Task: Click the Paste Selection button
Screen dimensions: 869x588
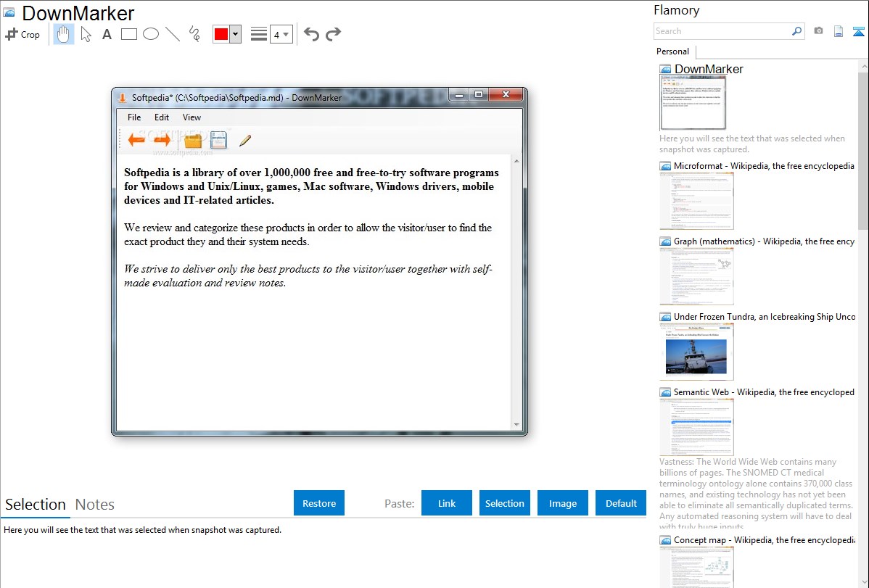Action: pyautogui.click(x=505, y=503)
